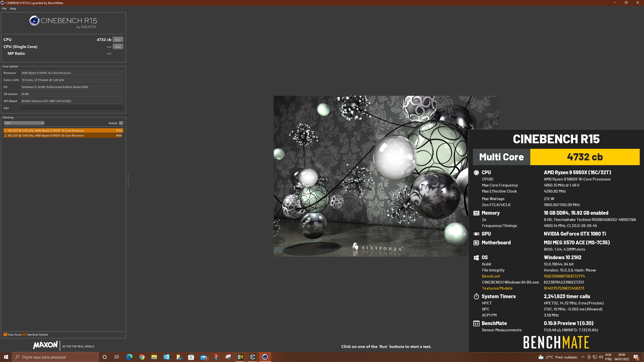
Task: Launch Google Chrome from taskbar
Action: point(142,357)
